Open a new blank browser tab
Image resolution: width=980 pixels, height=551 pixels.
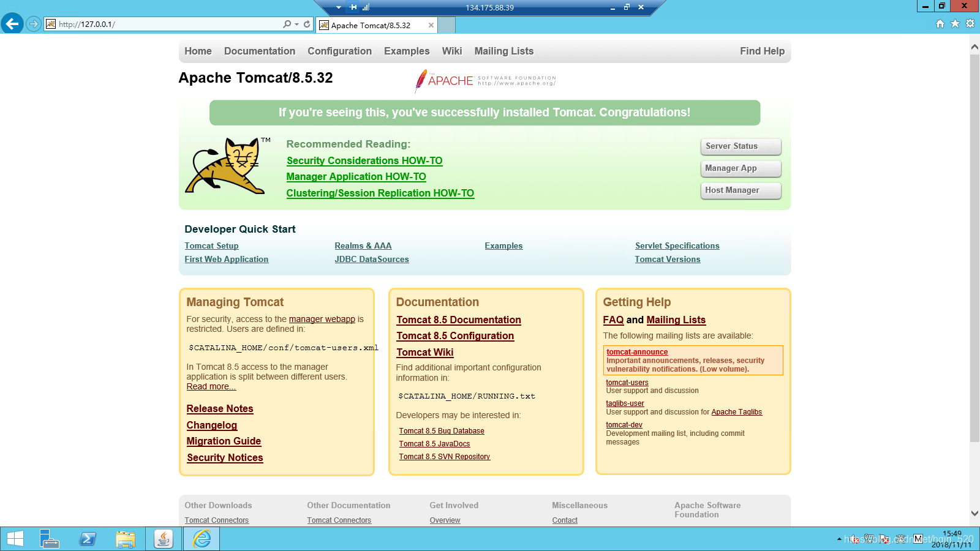pyautogui.click(x=447, y=25)
